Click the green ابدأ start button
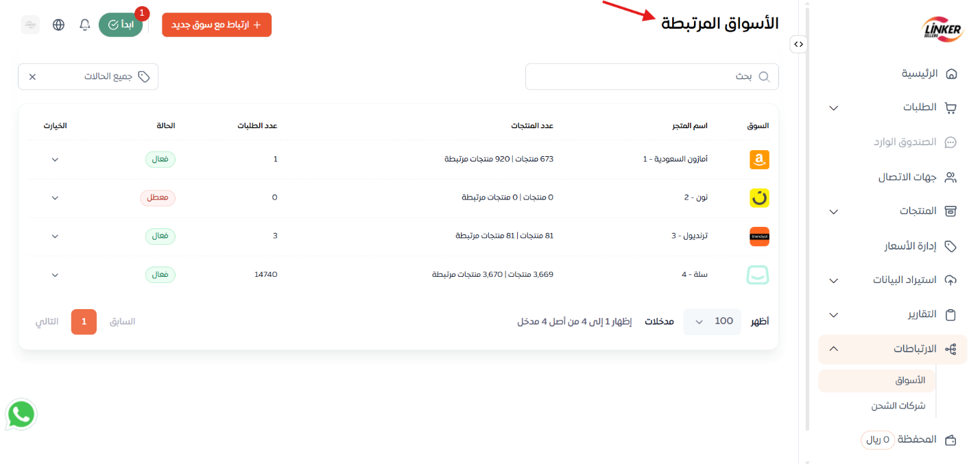The image size is (980, 464). 121,25
